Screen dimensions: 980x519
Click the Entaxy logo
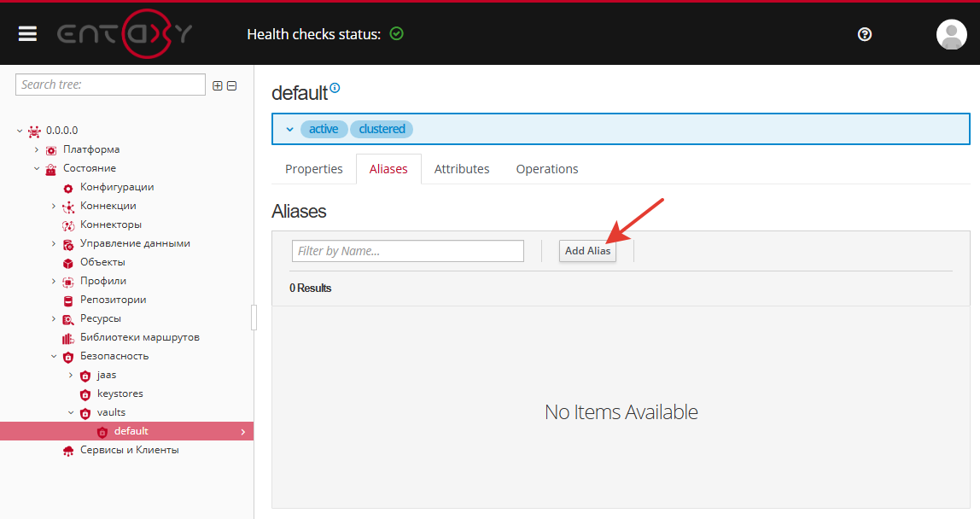click(124, 34)
